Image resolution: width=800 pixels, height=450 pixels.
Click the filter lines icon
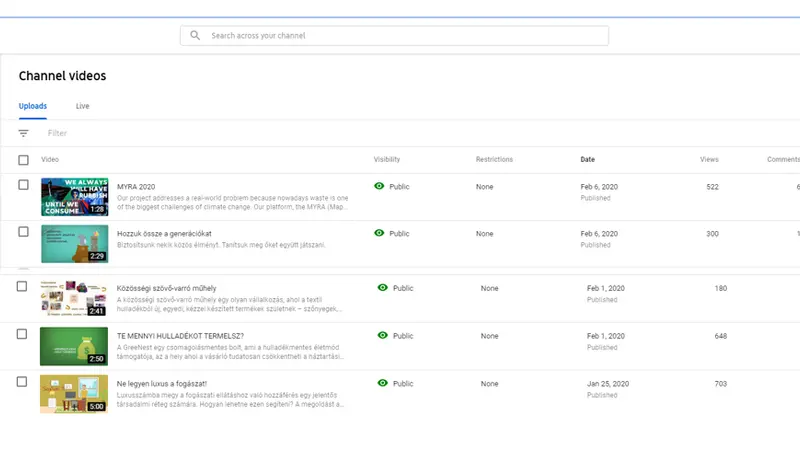[x=23, y=133]
